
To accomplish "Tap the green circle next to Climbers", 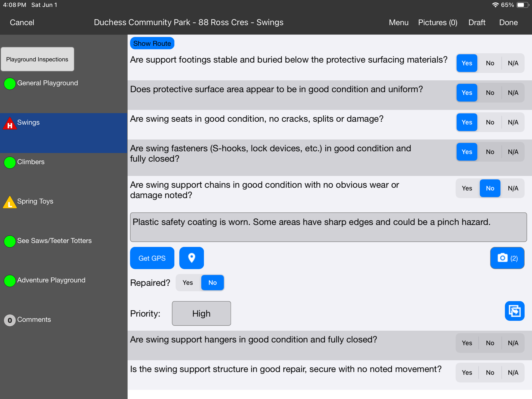I will (x=10, y=162).
